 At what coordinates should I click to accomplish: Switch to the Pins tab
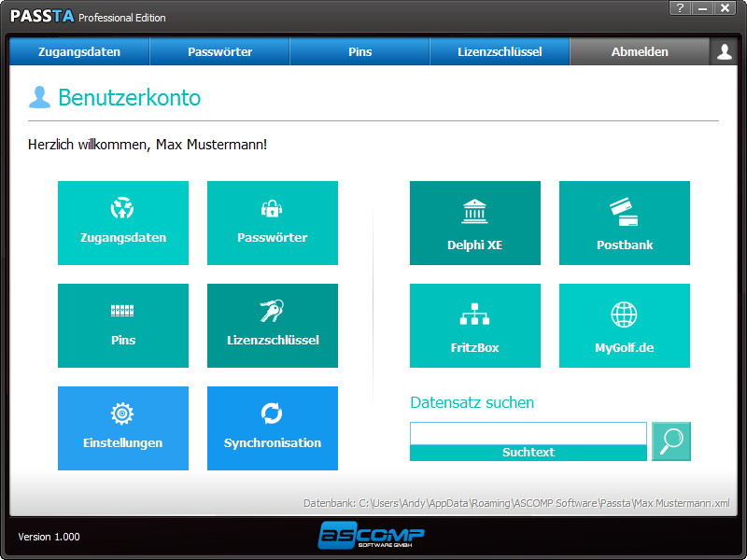[x=359, y=51]
